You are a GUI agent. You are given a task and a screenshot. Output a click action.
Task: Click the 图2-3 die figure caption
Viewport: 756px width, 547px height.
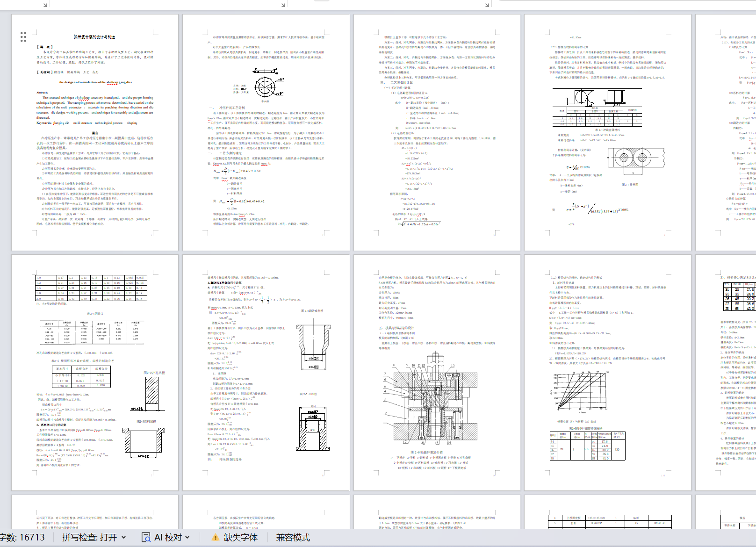pos(146,421)
